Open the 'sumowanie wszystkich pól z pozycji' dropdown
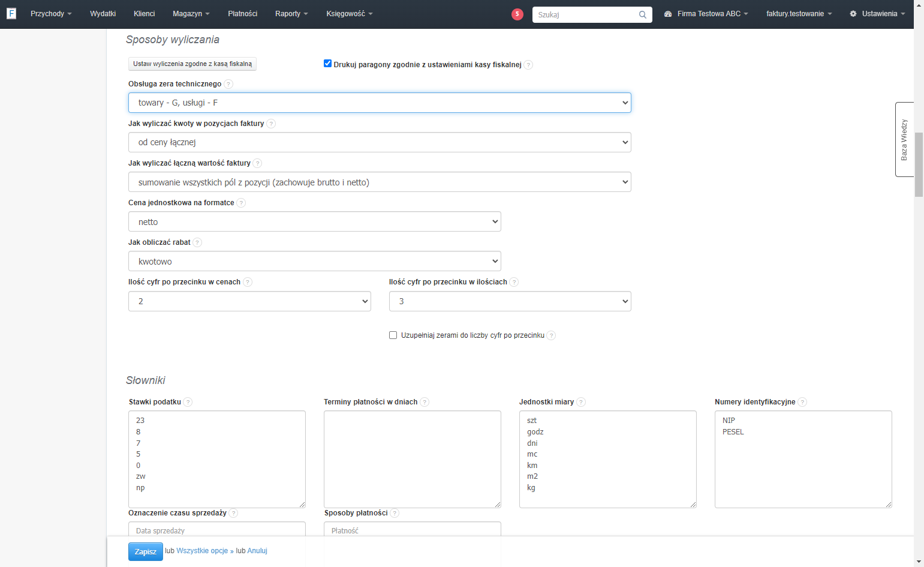The height and width of the screenshot is (567, 924). (380, 182)
